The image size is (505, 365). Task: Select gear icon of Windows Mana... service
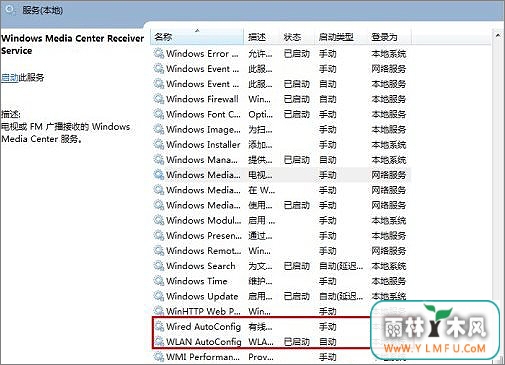[x=159, y=160]
